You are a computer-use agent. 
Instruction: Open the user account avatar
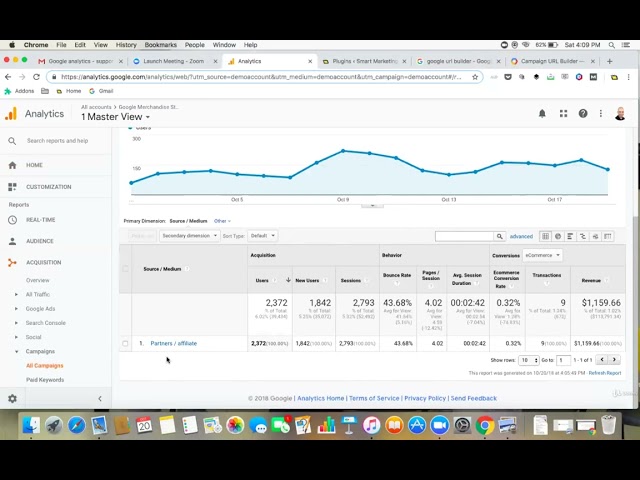pyautogui.click(x=620, y=113)
